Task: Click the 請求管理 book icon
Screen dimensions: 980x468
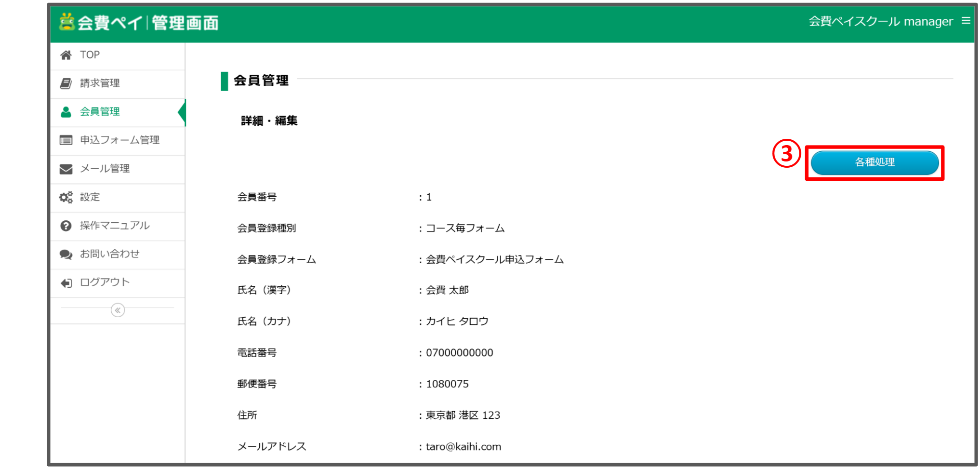Action: coord(66,83)
